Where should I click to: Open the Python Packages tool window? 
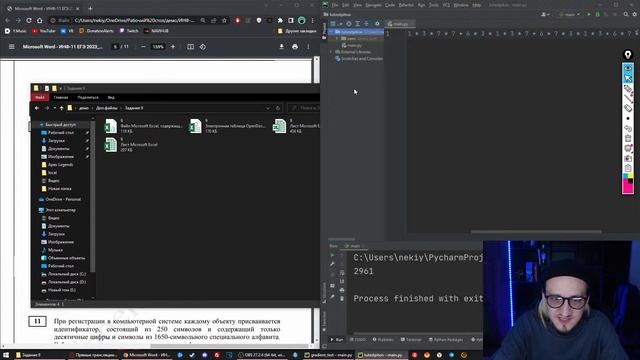[x=446, y=340]
